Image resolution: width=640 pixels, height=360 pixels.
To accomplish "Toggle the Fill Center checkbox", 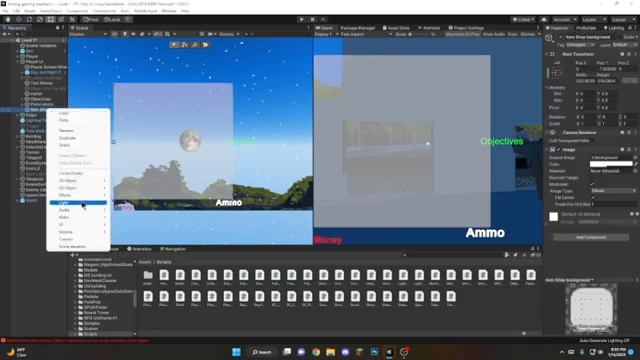I will (x=592, y=197).
